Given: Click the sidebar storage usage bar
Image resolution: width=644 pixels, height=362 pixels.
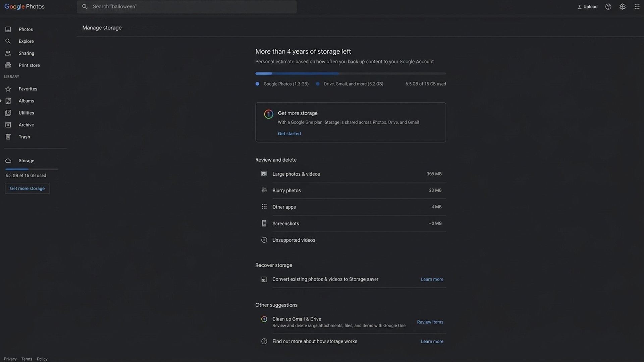Looking at the screenshot, I should pyautogui.click(x=32, y=169).
